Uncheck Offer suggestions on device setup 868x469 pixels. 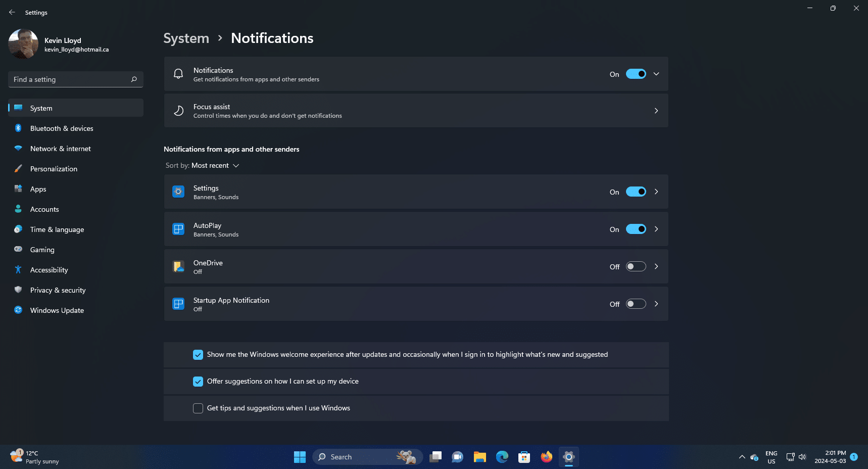198,382
